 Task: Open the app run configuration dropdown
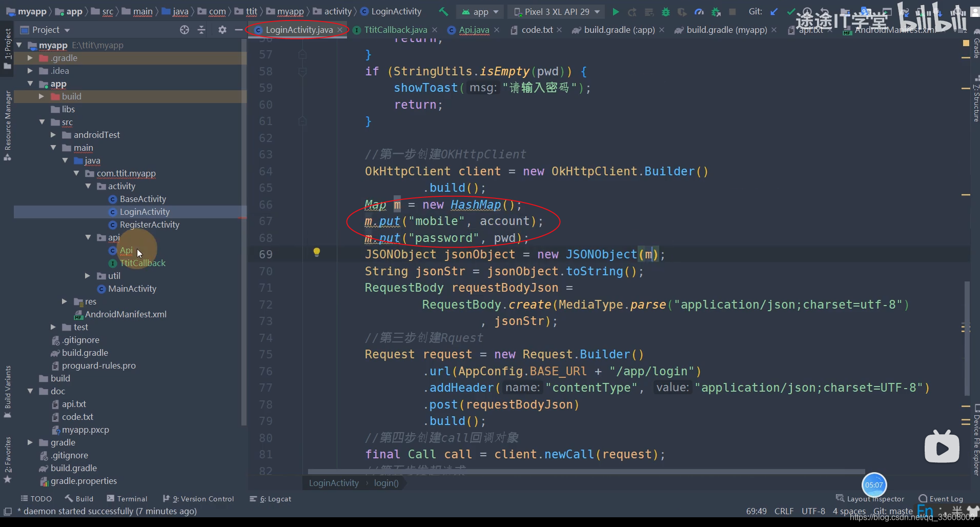[480, 11]
